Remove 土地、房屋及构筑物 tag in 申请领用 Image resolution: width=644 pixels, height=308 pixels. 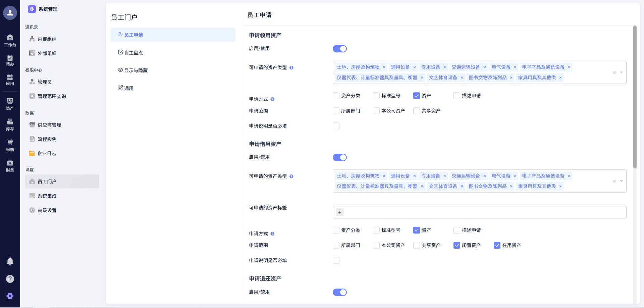(384, 67)
